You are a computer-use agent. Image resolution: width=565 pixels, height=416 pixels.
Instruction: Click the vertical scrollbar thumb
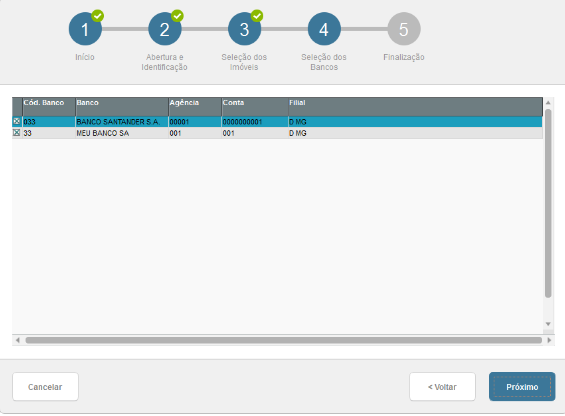(548, 203)
